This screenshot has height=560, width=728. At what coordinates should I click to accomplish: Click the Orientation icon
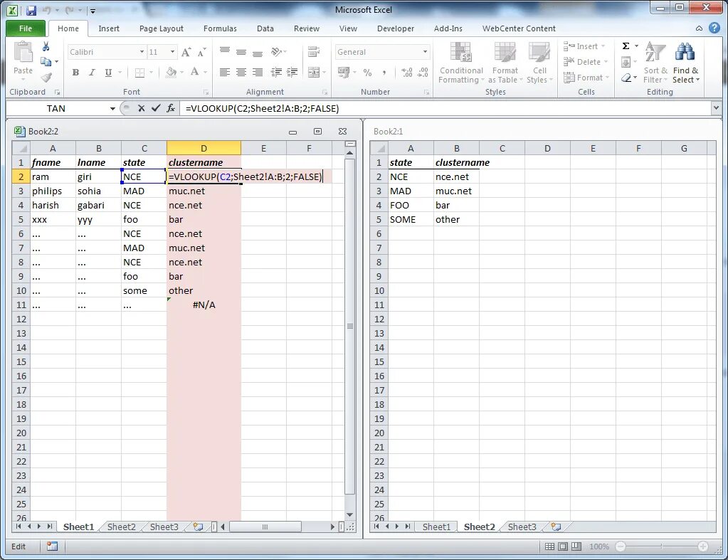click(276, 51)
